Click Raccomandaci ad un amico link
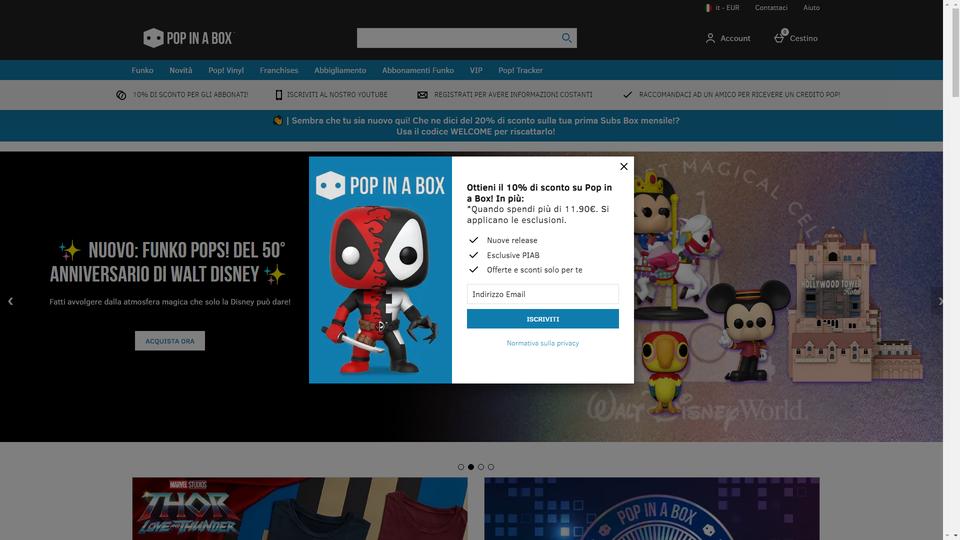 pyautogui.click(x=739, y=95)
